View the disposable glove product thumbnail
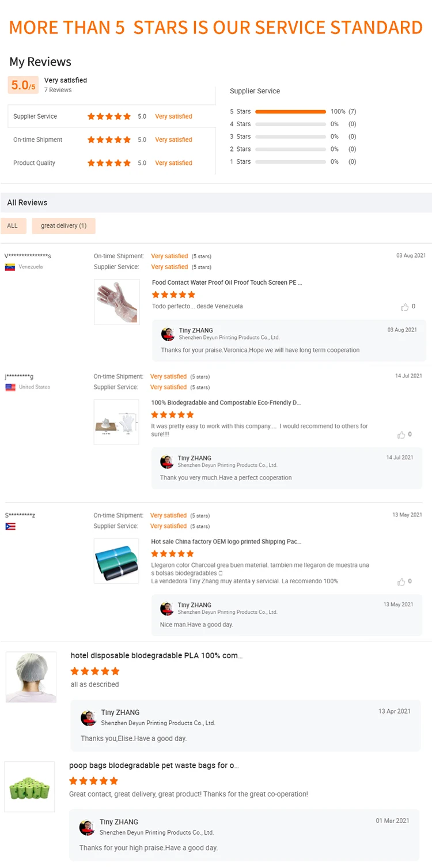 pyautogui.click(x=117, y=302)
